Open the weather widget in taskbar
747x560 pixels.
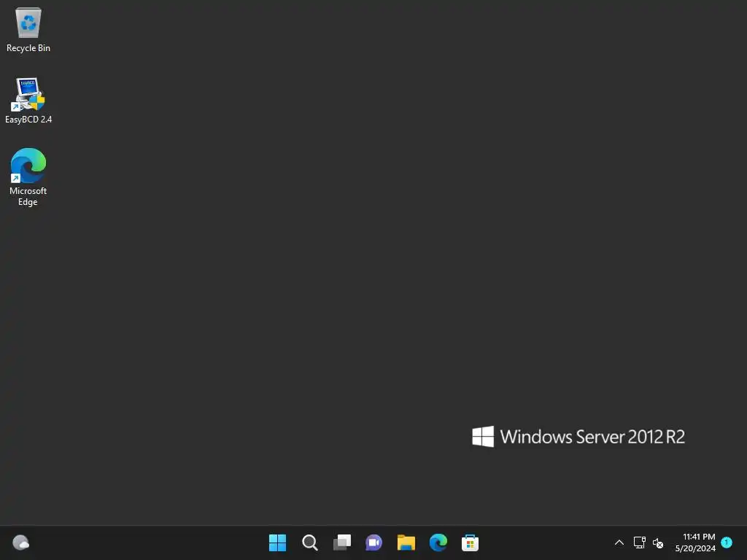[x=21, y=542]
